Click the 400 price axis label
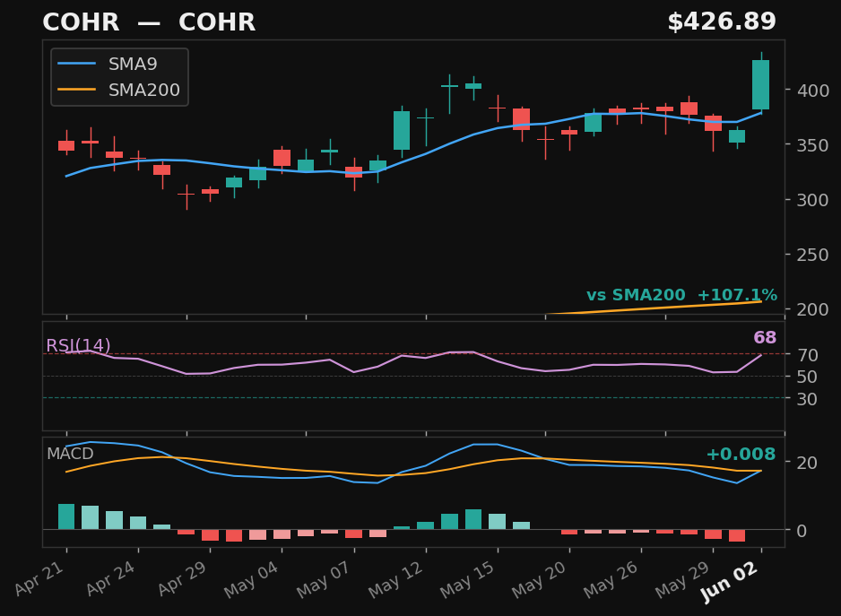The height and width of the screenshot is (616, 841). click(812, 91)
